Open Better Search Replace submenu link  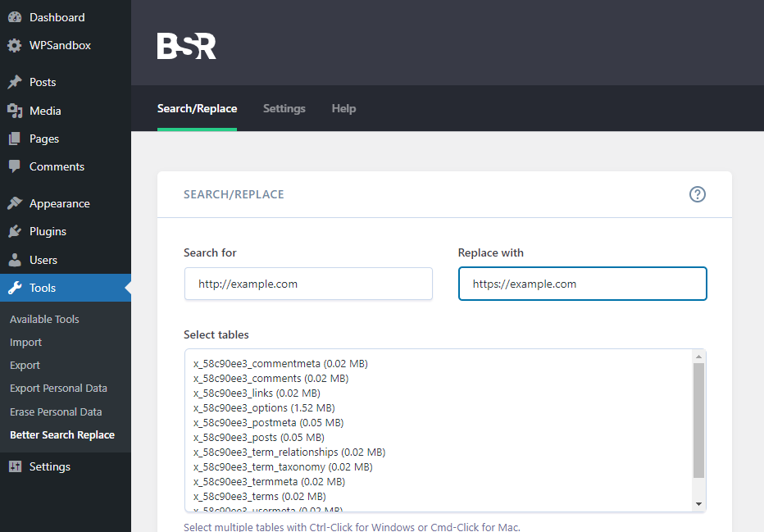point(62,435)
